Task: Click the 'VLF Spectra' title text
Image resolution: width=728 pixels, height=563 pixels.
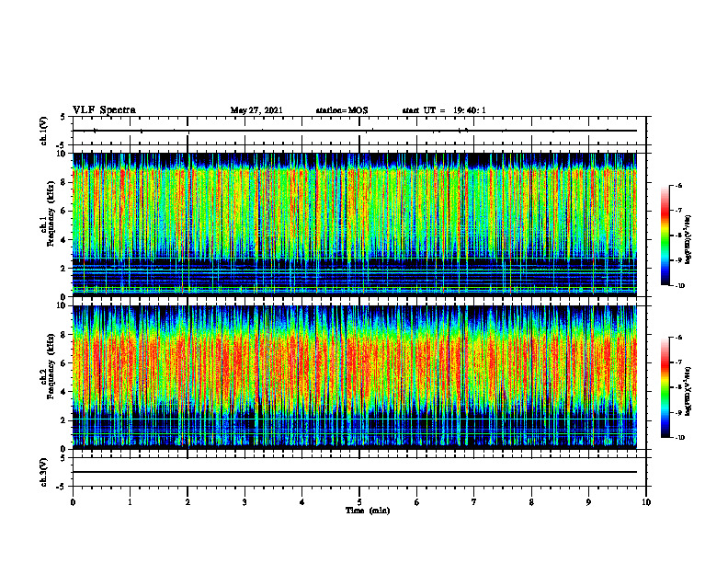Action: point(104,110)
